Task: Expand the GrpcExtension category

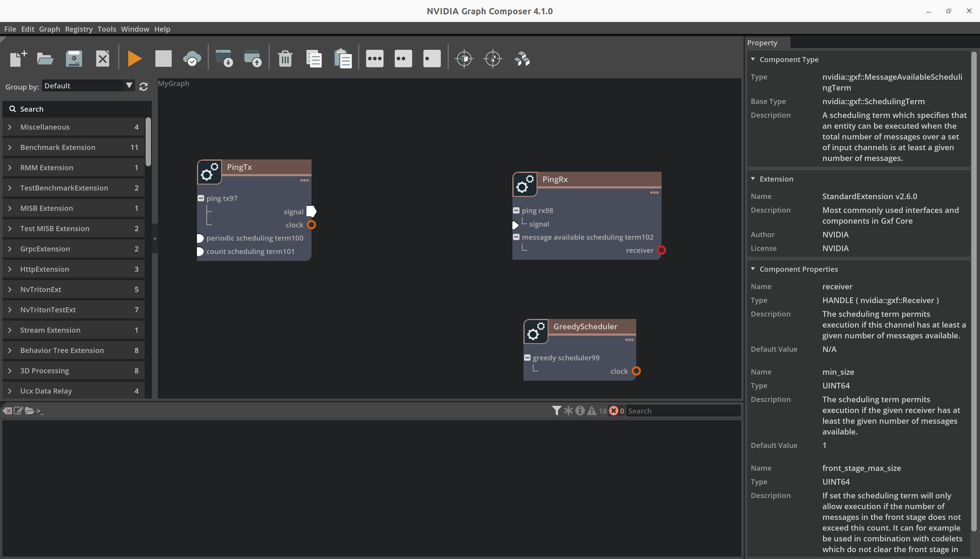Action: click(x=10, y=249)
